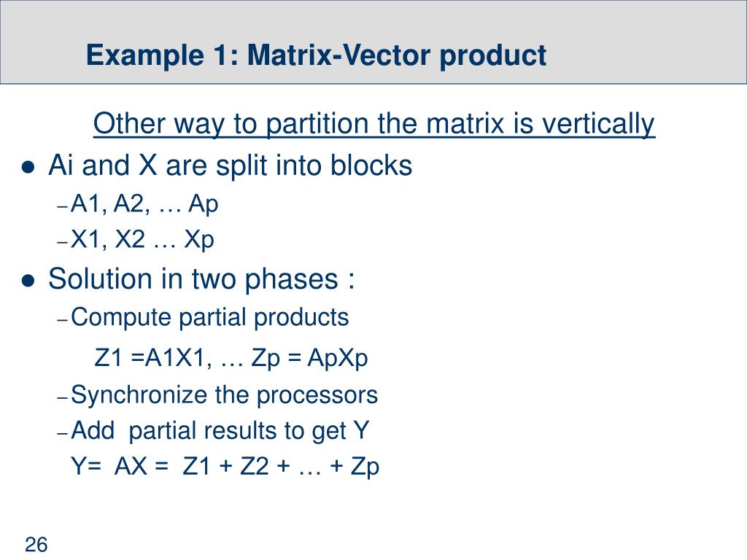Select the sub-item 'X1, X2 … Xp'
Screen dimensions: 747x560
point(142,239)
